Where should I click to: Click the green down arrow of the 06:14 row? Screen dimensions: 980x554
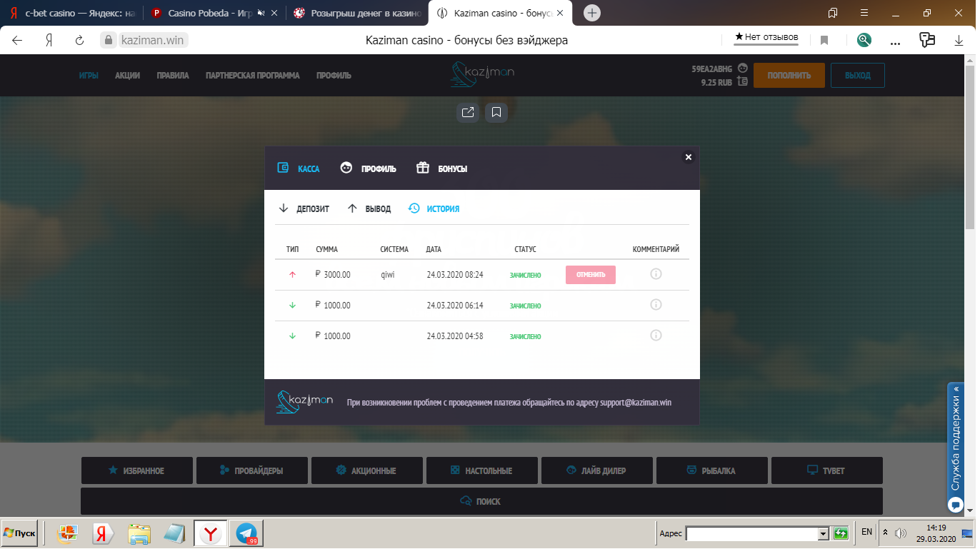click(292, 306)
